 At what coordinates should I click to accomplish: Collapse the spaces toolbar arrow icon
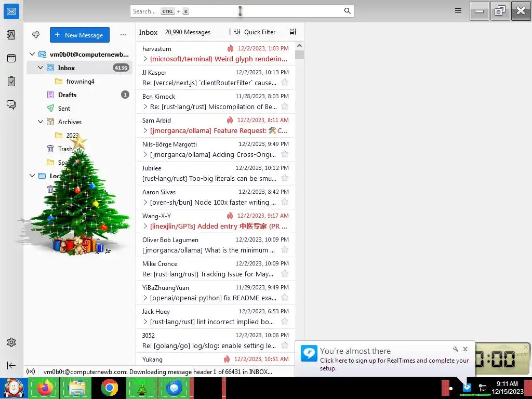[x=11, y=365]
